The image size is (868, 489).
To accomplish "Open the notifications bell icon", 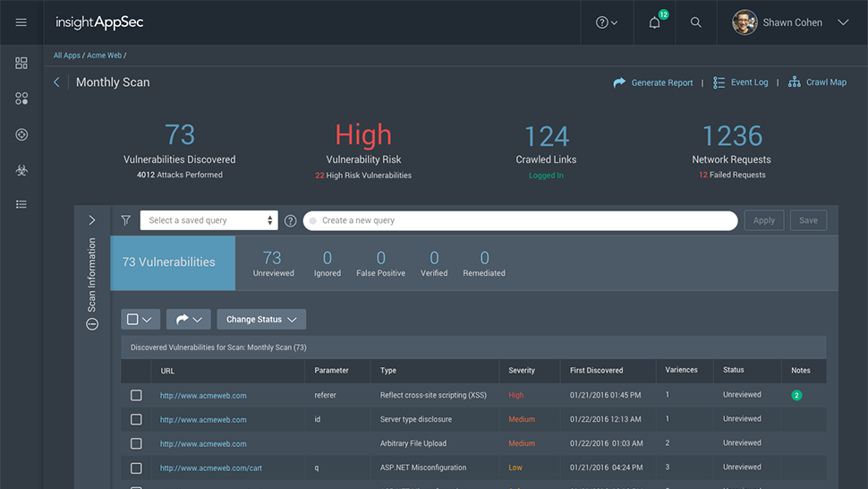I will (x=654, y=23).
